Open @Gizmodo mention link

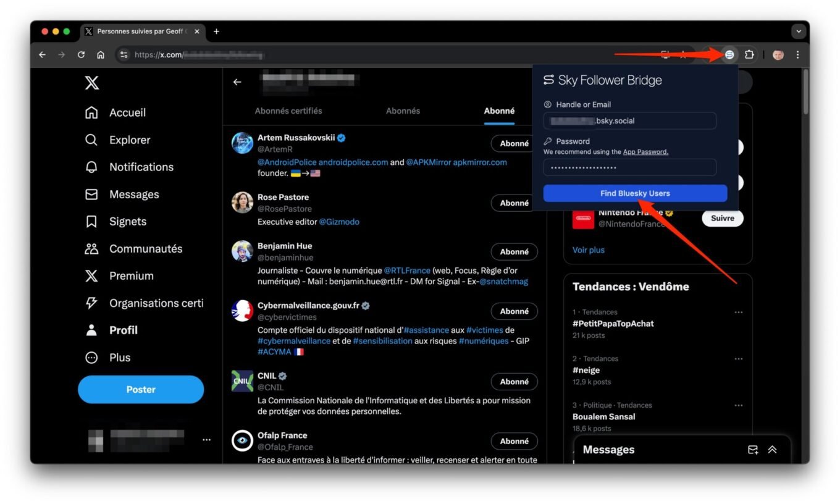(339, 221)
